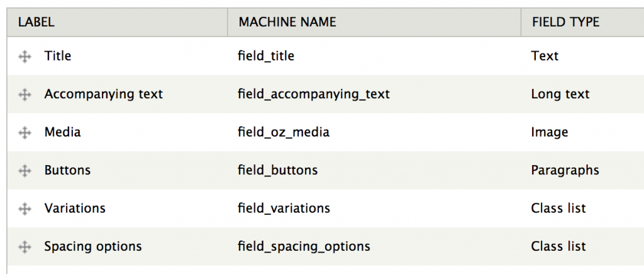Click the field_oz_media machine name
The image size is (644, 274).
pyautogui.click(x=284, y=132)
